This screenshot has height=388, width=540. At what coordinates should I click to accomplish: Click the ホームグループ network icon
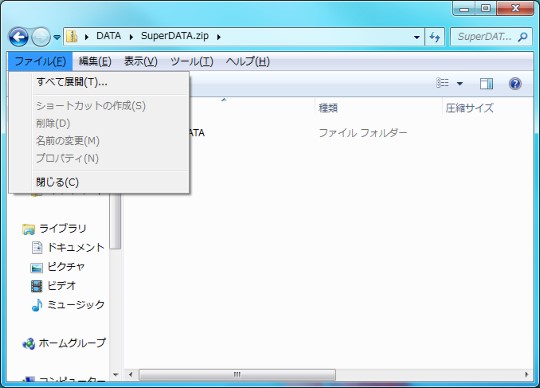pos(29,344)
